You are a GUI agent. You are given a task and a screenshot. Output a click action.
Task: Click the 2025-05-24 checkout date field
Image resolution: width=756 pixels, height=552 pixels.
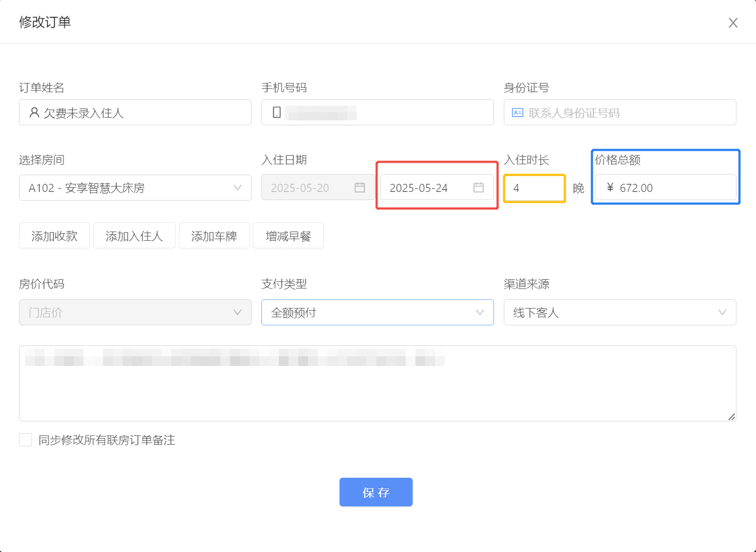click(437, 188)
